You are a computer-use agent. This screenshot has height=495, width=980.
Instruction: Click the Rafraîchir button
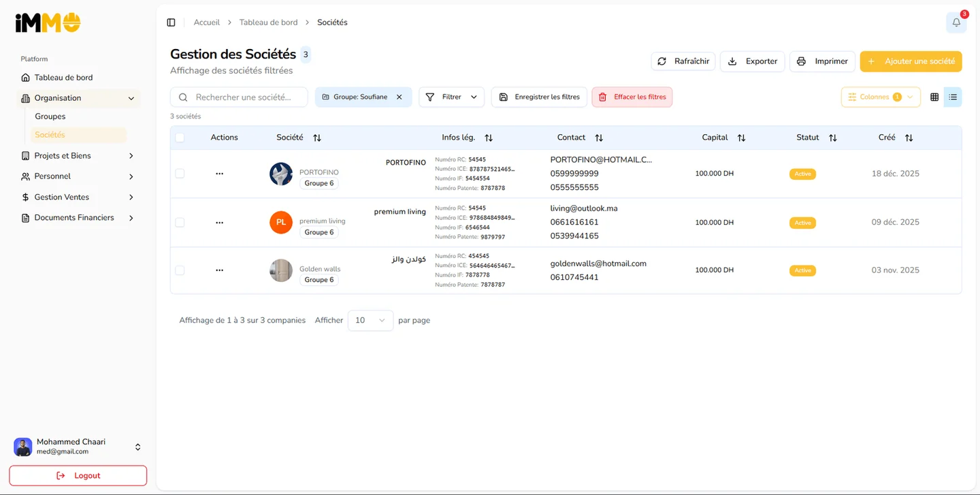(683, 61)
